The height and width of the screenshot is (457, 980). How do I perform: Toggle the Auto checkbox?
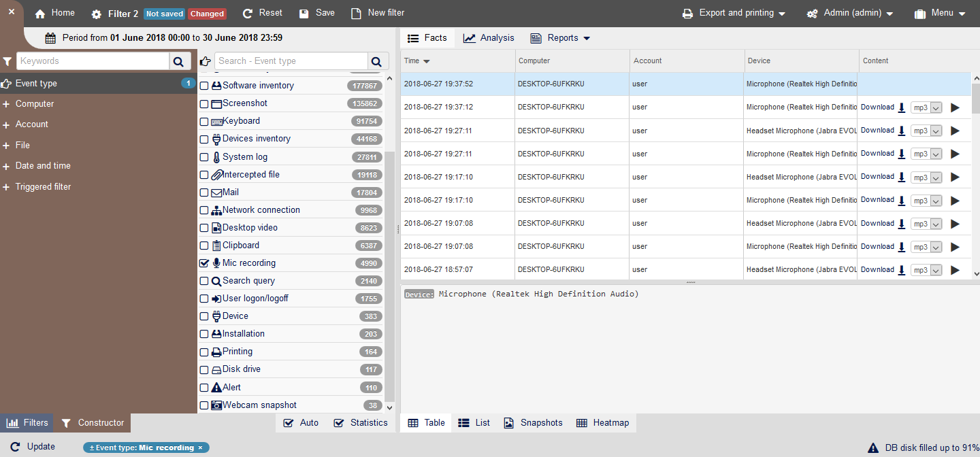click(289, 423)
